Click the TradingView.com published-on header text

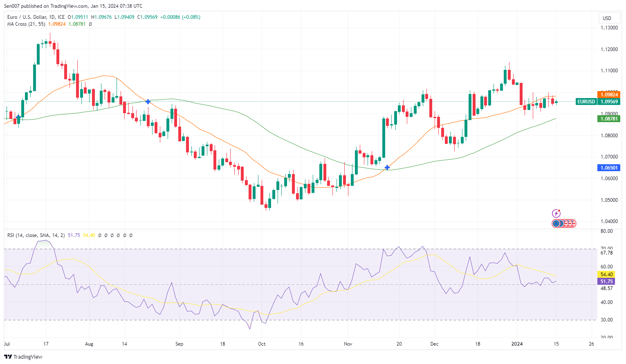coord(73,6)
